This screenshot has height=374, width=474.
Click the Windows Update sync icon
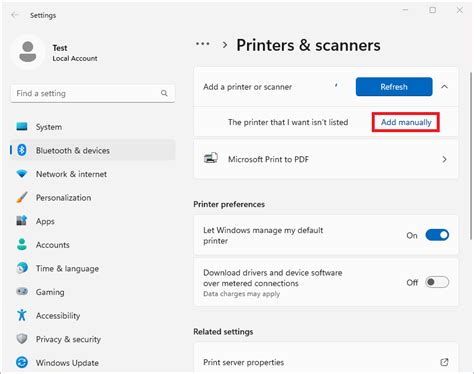tap(22, 362)
